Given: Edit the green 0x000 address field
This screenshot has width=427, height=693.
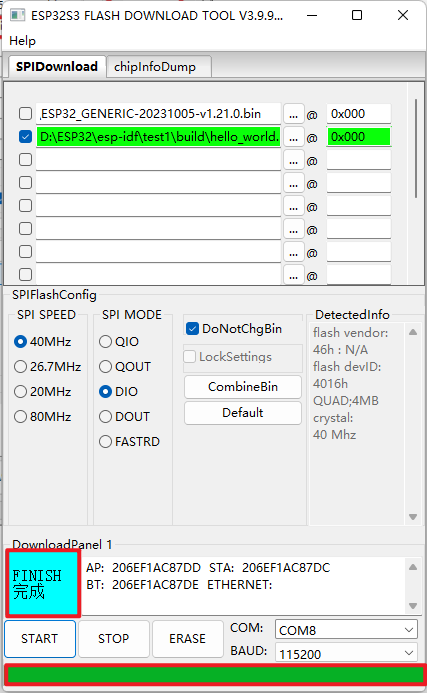Looking at the screenshot, I should click(x=359, y=137).
